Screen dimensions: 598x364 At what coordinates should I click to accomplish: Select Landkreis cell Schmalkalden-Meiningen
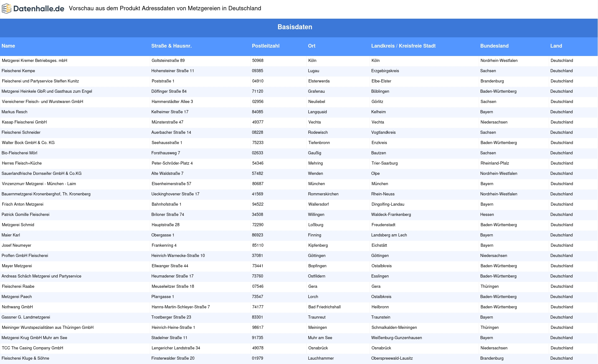[394, 328]
